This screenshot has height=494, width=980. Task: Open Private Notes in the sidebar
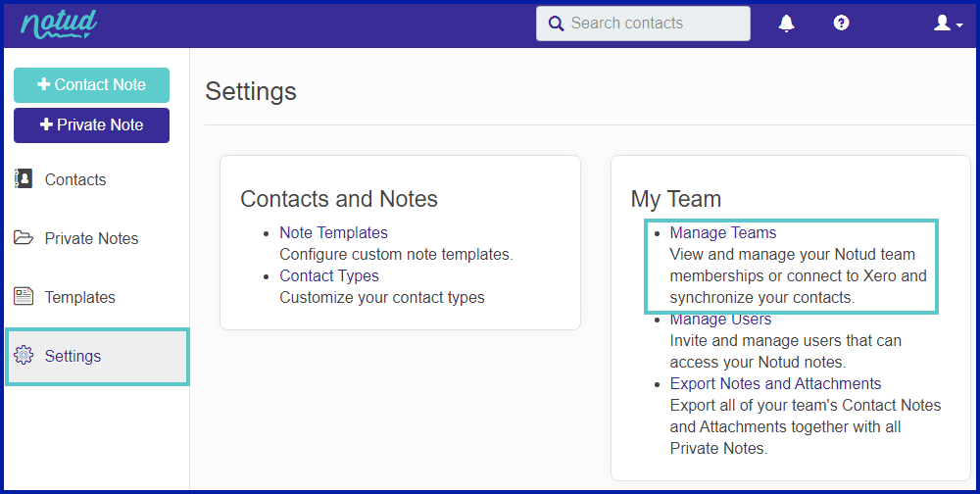[x=91, y=238]
